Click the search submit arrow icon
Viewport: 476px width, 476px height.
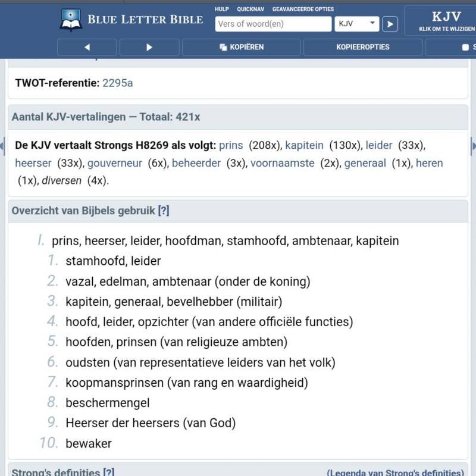point(391,24)
